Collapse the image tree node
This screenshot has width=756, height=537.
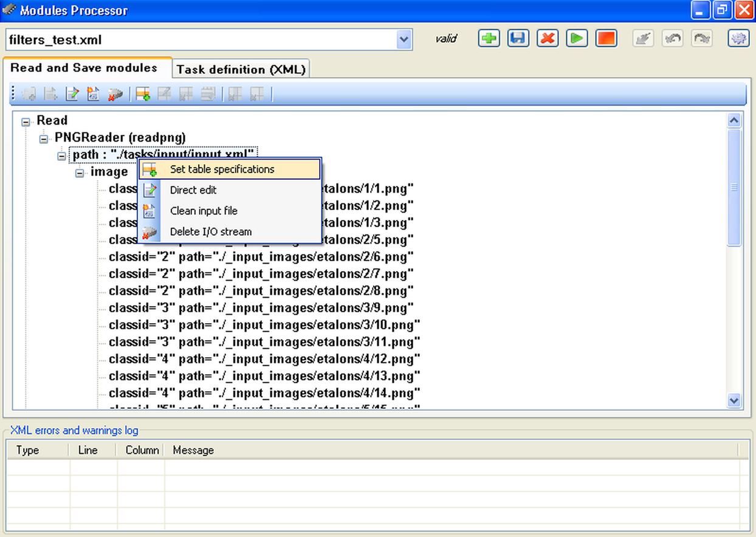[80, 173]
